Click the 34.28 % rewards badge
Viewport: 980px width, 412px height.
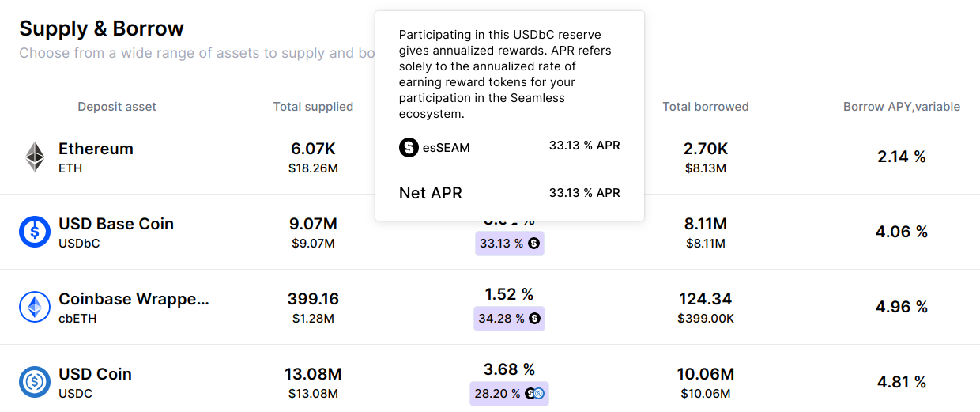[510, 319]
